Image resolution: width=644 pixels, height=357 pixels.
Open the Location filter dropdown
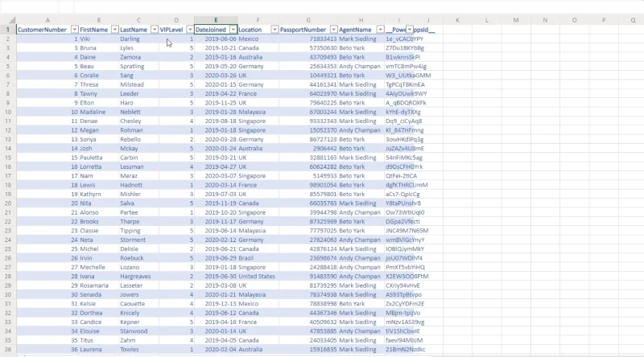tap(275, 30)
